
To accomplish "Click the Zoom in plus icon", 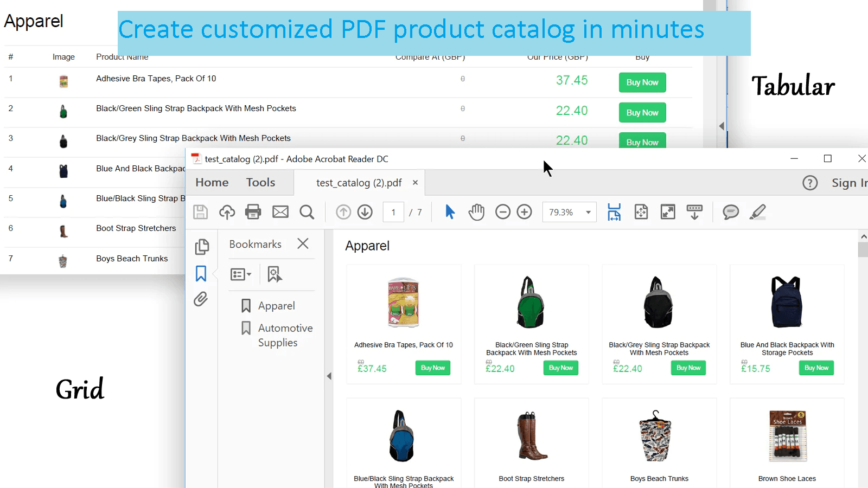I will tap(524, 212).
